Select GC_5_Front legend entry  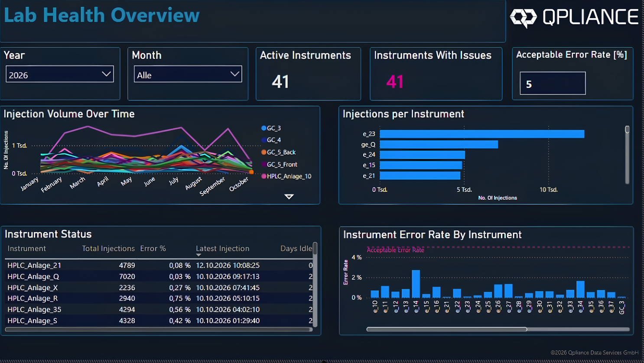(279, 165)
